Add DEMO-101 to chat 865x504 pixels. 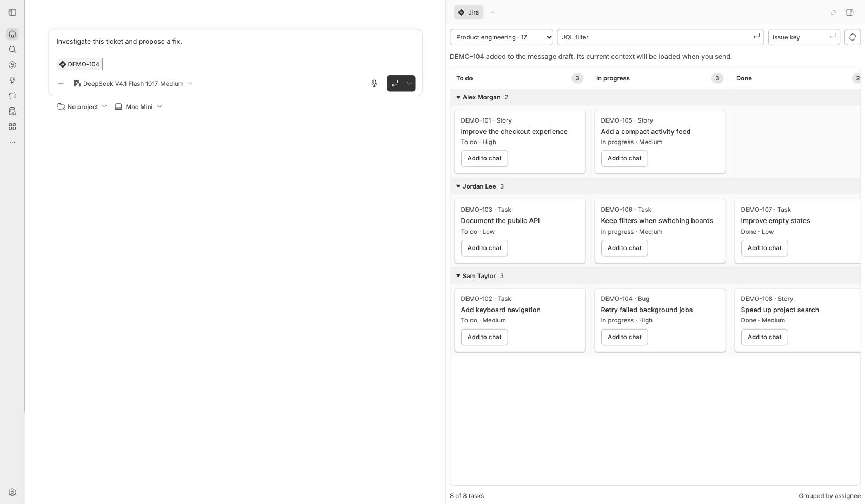pos(484,158)
